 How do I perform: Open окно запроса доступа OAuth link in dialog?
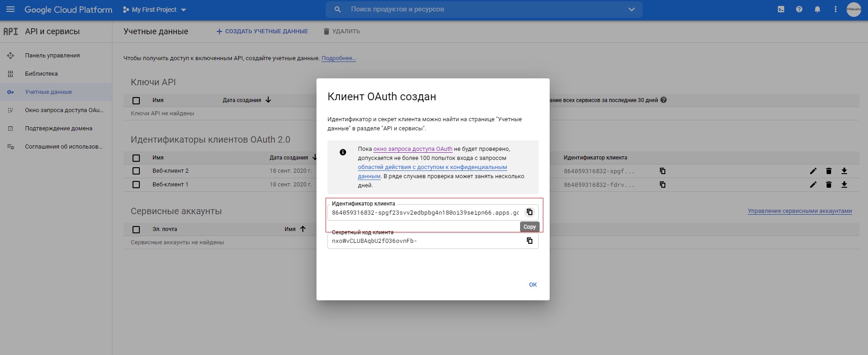tap(413, 149)
